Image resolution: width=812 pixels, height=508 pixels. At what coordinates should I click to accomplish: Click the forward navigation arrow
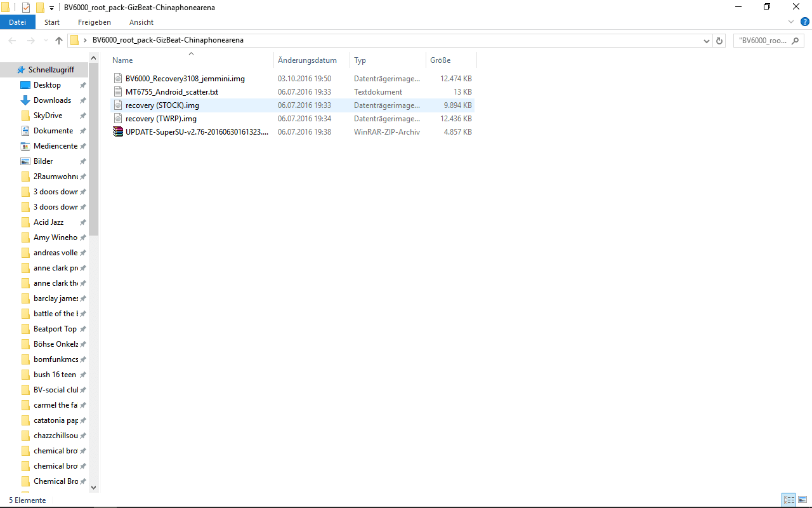tap(30, 41)
